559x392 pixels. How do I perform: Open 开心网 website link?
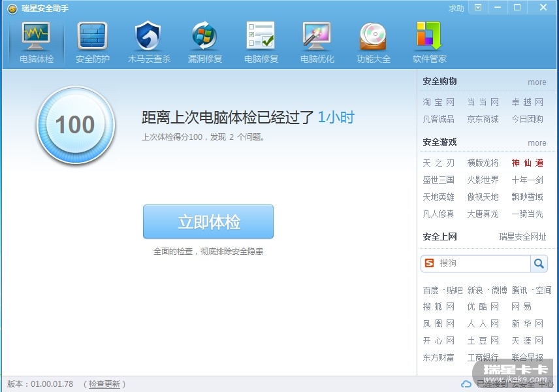pos(438,341)
